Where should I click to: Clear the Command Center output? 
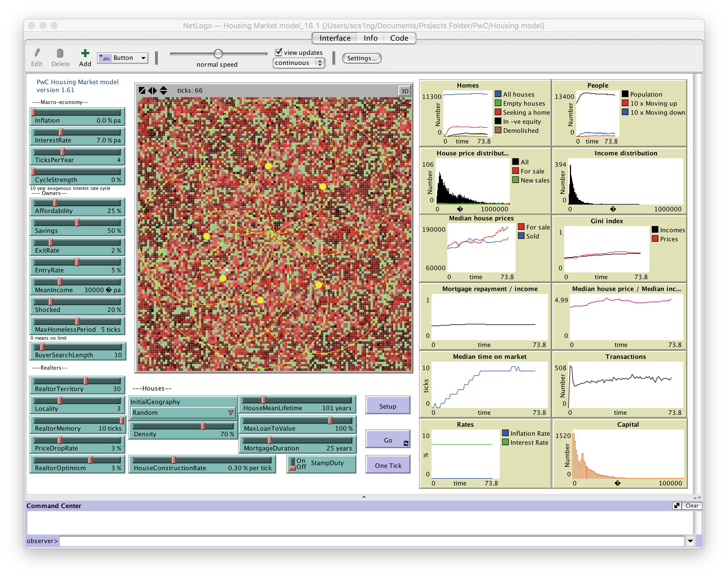click(692, 506)
